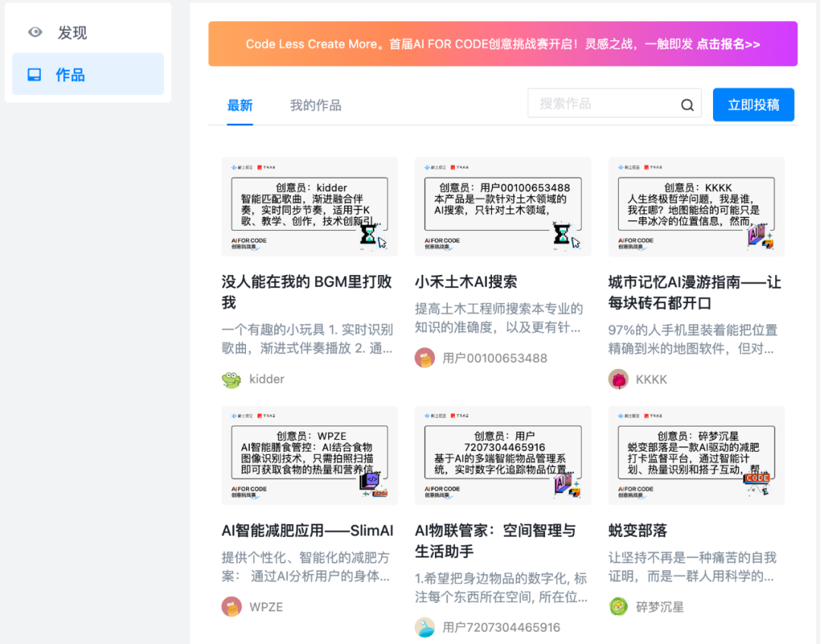Open title 蜕变部落
820x644 pixels.
coord(638,531)
